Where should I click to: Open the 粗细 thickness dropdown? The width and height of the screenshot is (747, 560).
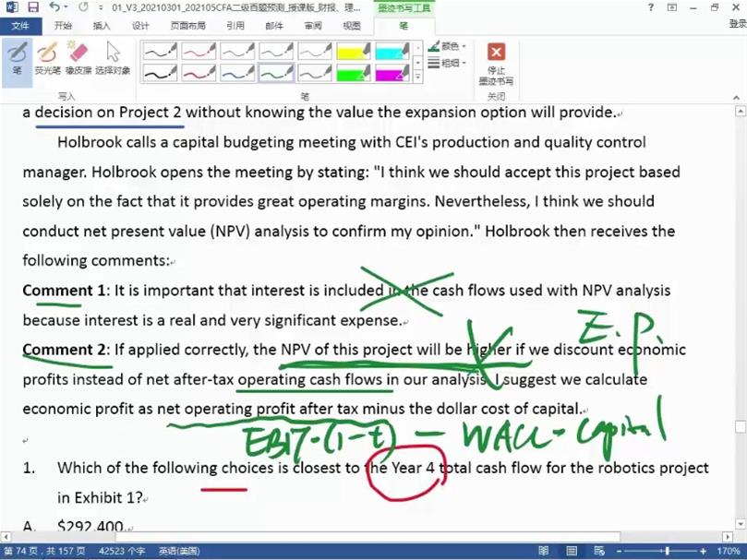[448, 63]
